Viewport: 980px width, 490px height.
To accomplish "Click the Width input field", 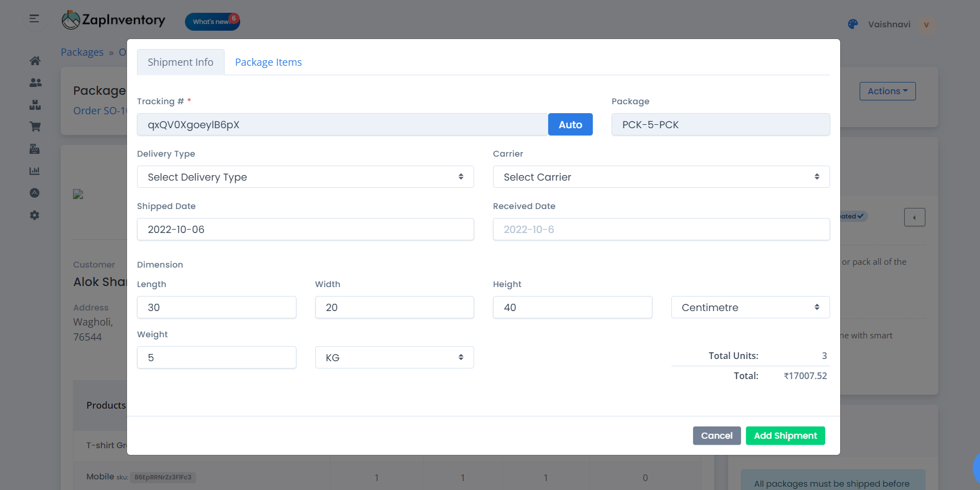I will [x=394, y=307].
